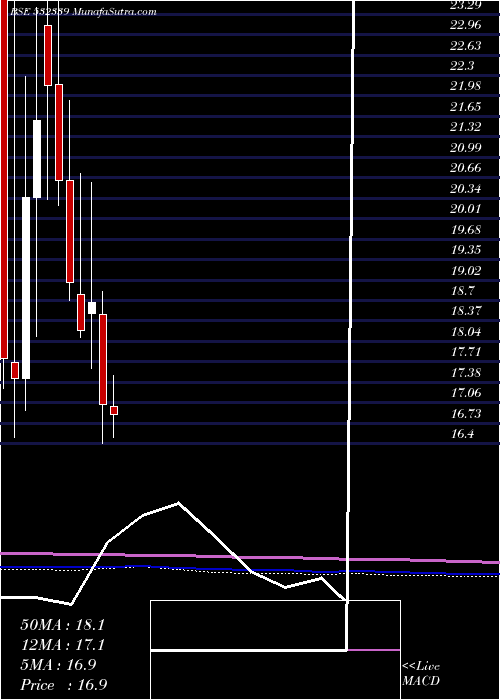Viewport: 500px width, 700px height.
Task: Click the 21.98 axis label
Action: click(466, 86)
